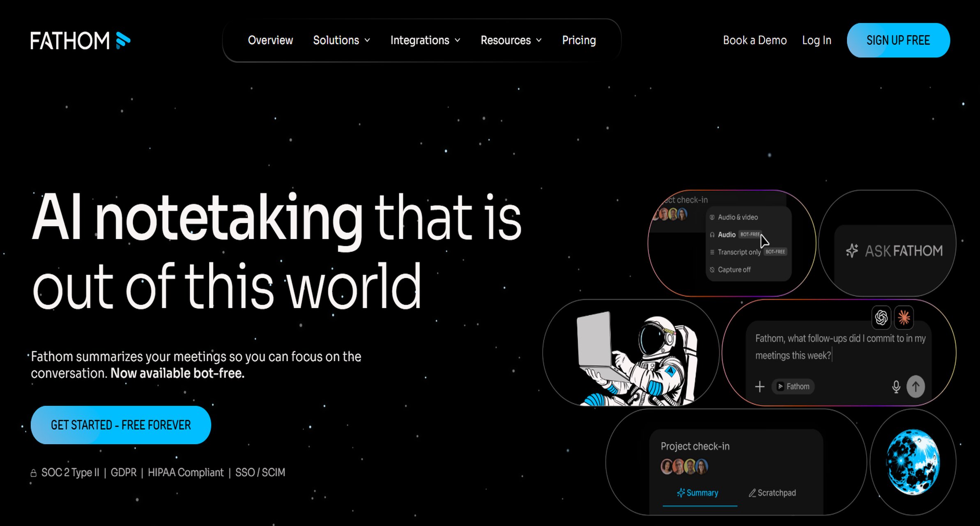
Task: Click the SIGN UP FREE button
Action: (x=898, y=40)
